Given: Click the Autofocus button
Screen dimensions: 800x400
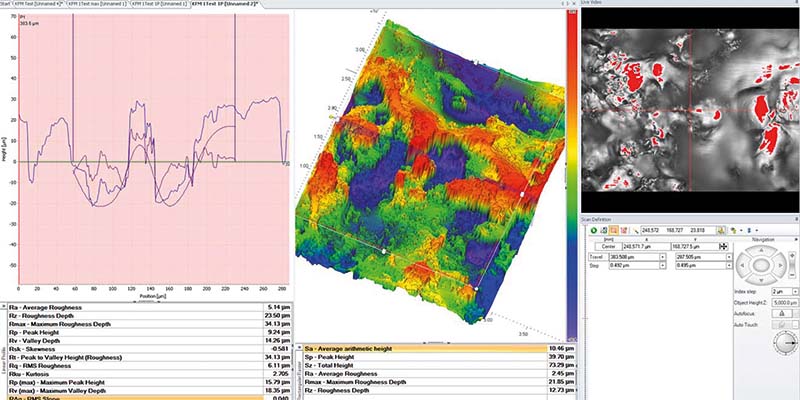Looking at the screenshot, I should pos(782,314).
